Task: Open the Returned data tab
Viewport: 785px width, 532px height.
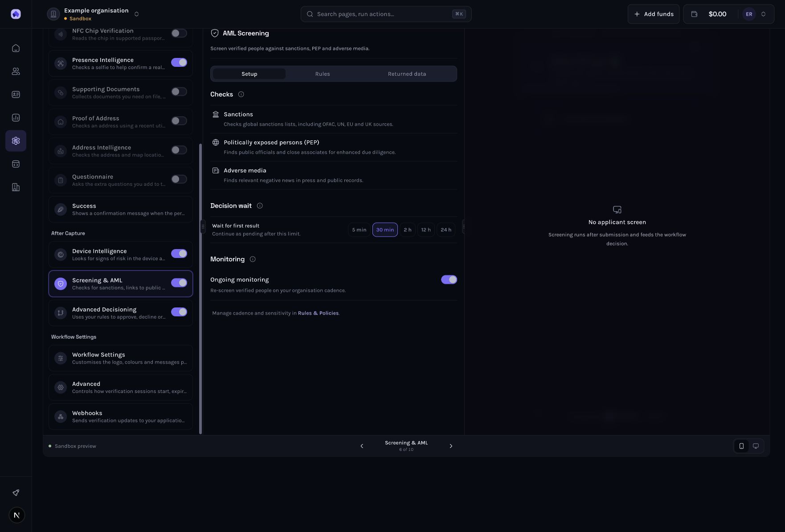Action: 407,74
